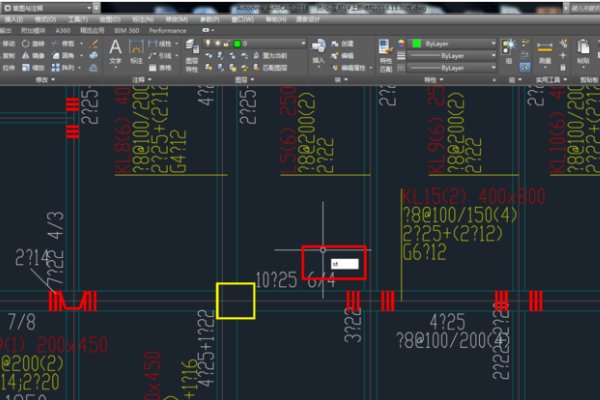Viewport: 600px width, 400px height.
Task: Select the Dimension (标注) tool
Action: 136,52
